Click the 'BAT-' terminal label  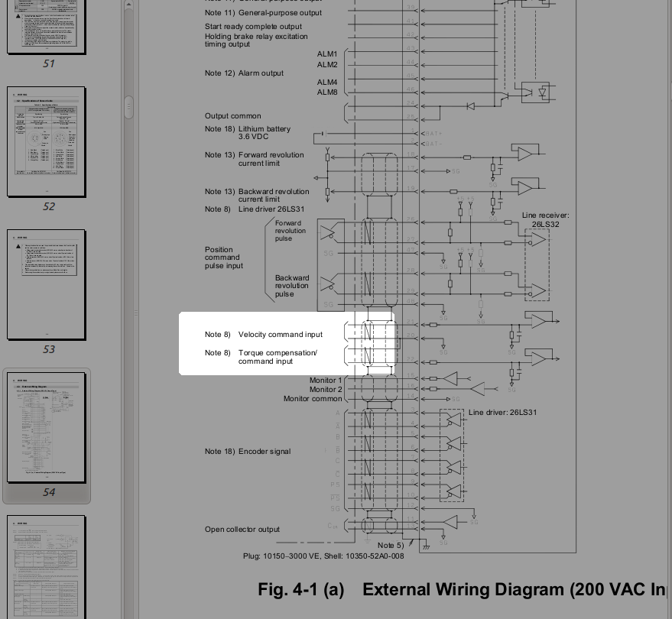[x=433, y=144]
